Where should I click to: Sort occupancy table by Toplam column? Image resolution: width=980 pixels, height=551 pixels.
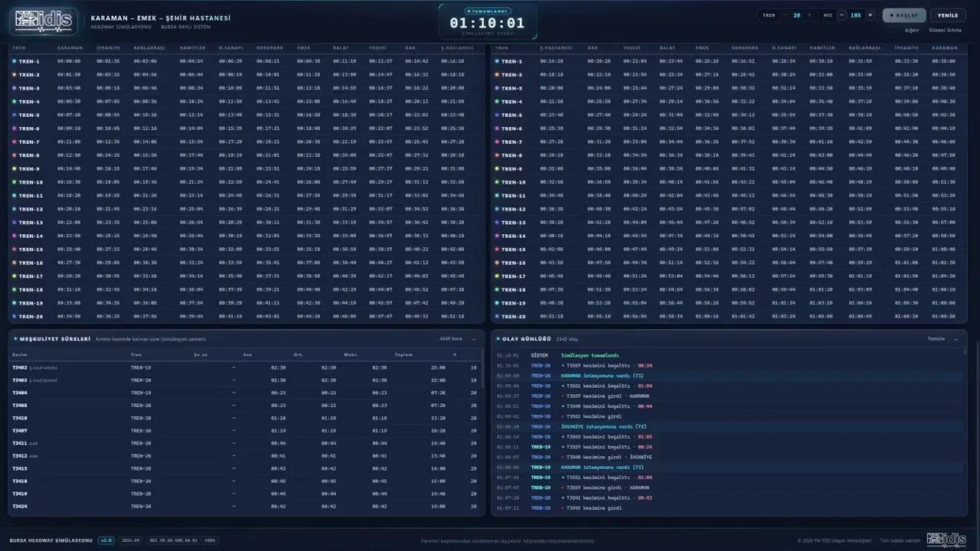pos(403,354)
